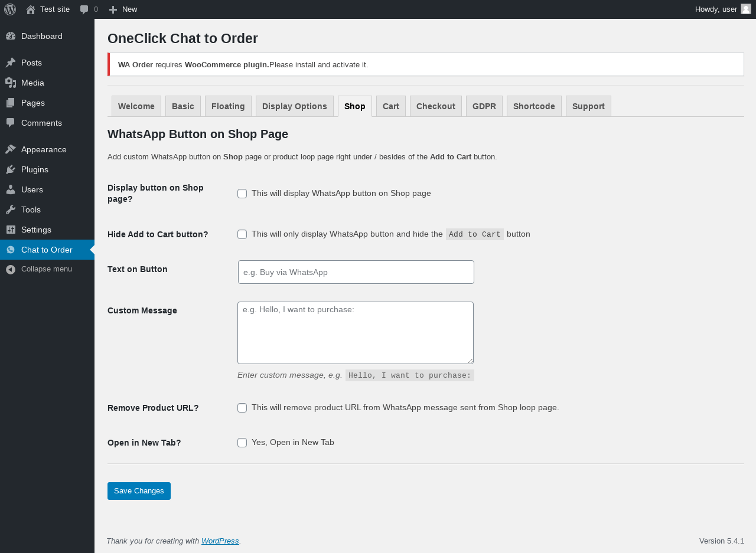Select the Shop tab

coord(355,106)
